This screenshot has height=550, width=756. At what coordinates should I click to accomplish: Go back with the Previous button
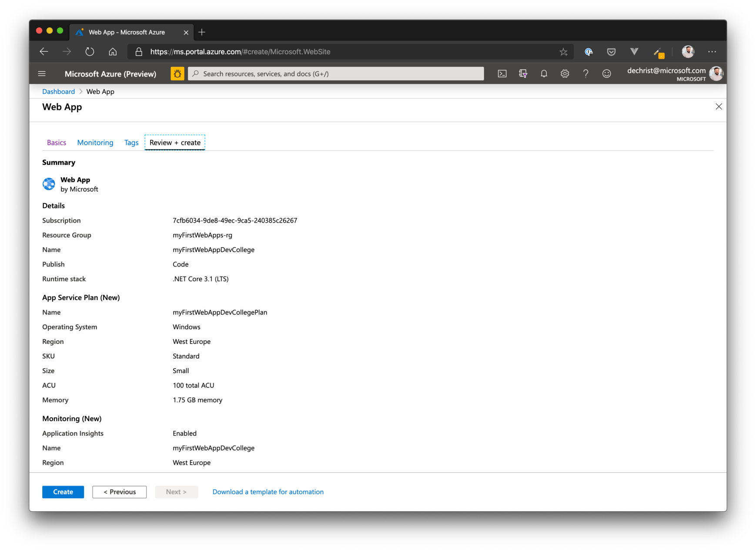click(x=119, y=492)
